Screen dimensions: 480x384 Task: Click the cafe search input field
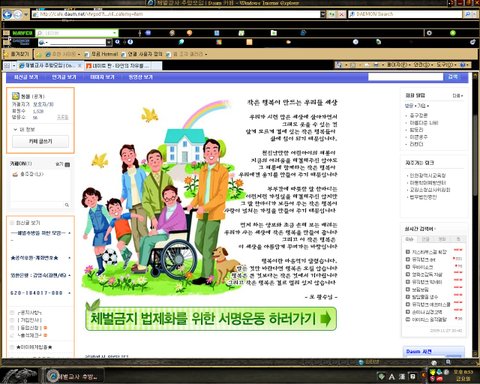tap(405, 77)
